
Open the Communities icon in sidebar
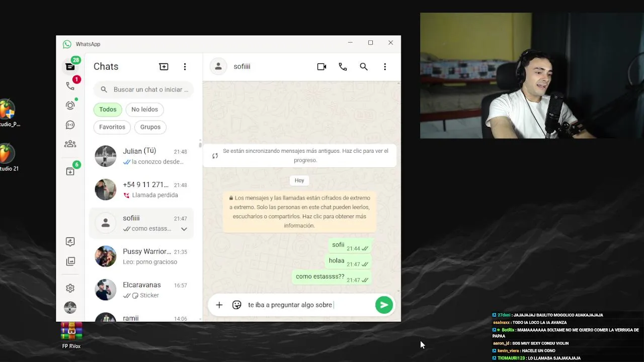pyautogui.click(x=70, y=144)
